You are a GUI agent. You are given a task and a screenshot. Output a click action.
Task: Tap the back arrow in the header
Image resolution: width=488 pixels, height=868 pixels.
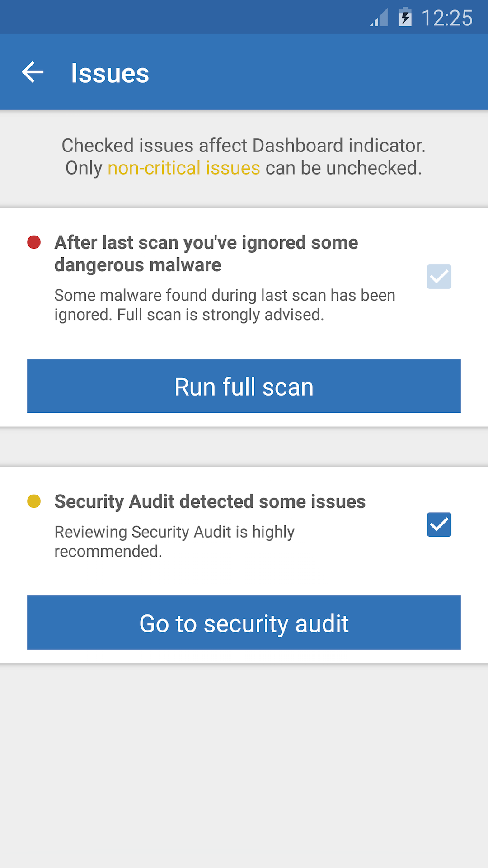pos(33,72)
